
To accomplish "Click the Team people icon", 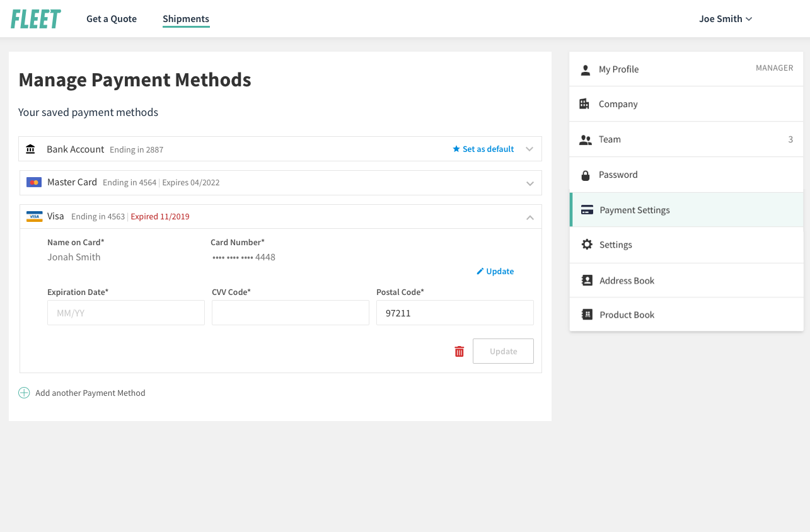I will tap(586, 140).
